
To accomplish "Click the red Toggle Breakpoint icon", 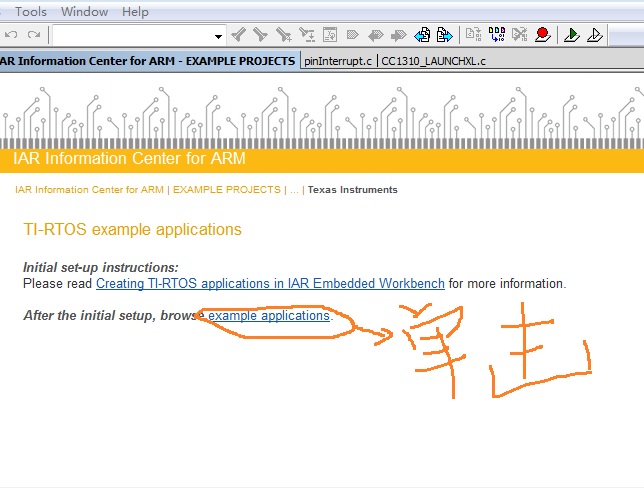I will click(543, 35).
